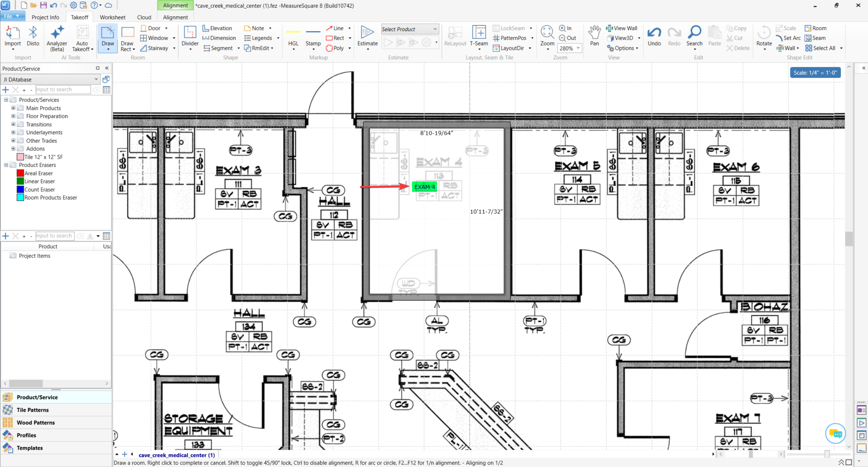Collapse the Product Erasers tree node
This screenshot has height=467, width=868.
6,165
